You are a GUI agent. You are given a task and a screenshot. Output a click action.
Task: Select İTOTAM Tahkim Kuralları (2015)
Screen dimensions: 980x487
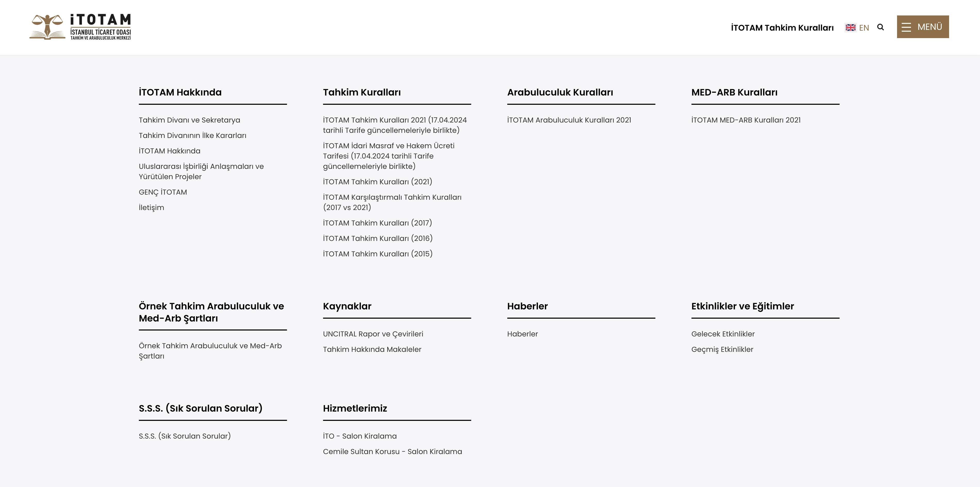pyautogui.click(x=378, y=254)
